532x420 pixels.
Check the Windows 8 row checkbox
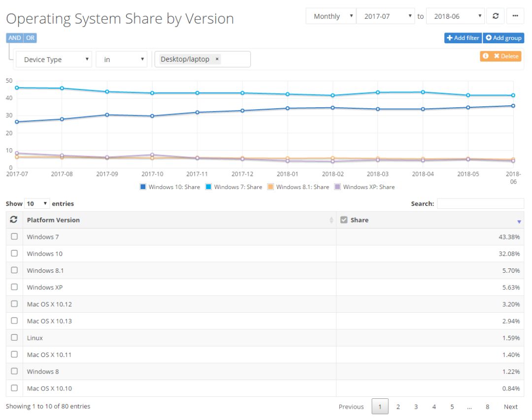14,371
